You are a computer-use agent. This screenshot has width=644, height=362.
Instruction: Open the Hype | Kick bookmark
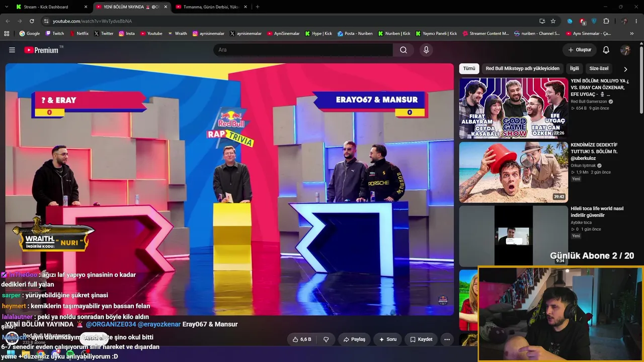[318, 34]
